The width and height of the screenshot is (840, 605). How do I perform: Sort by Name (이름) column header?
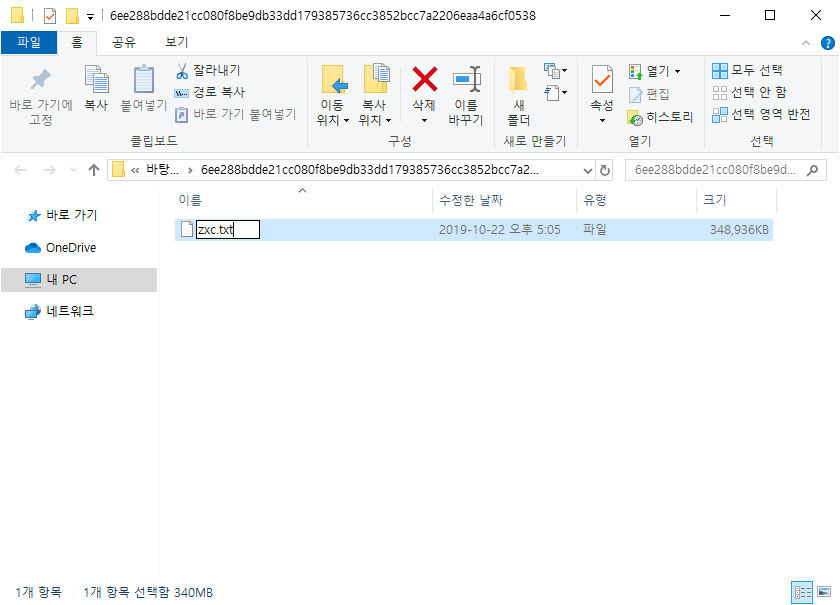(x=303, y=200)
